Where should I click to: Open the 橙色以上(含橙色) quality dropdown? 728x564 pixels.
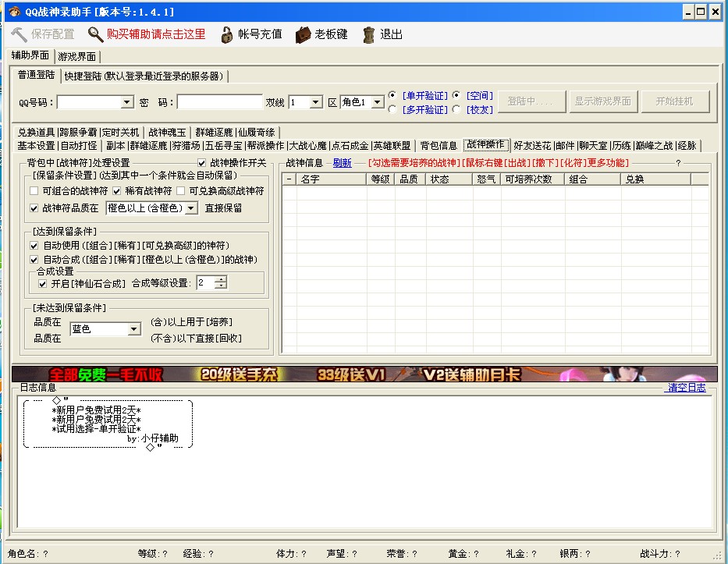click(191, 208)
